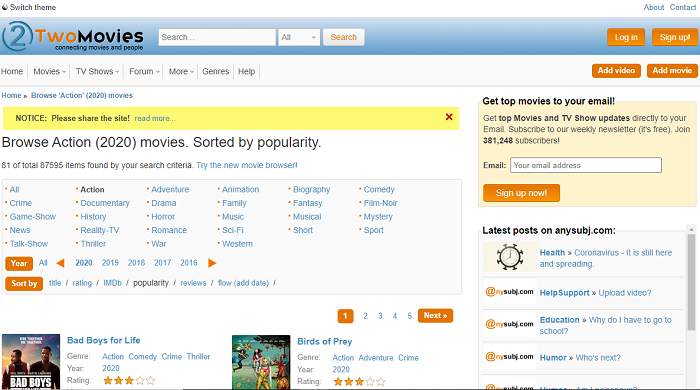Screen dimensions: 700x390
Task: Select the Animation genre filter
Action: pyautogui.click(x=241, y=190)
